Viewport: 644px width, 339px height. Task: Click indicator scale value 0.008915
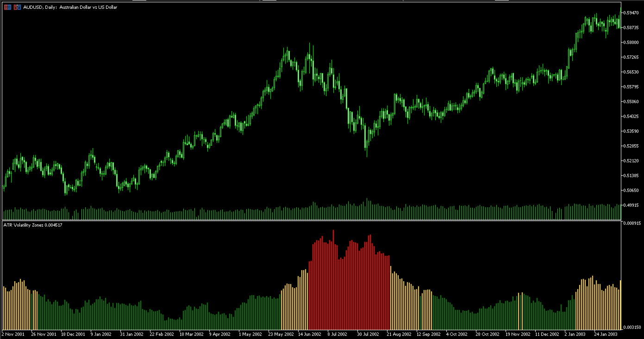pos(632,223)
